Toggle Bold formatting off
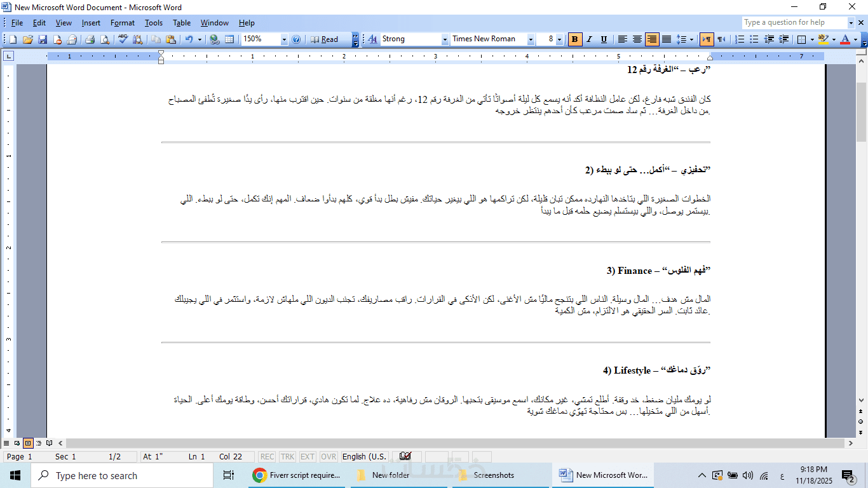Viewport: 868px width, 488px height. click(x=575, y=39)
